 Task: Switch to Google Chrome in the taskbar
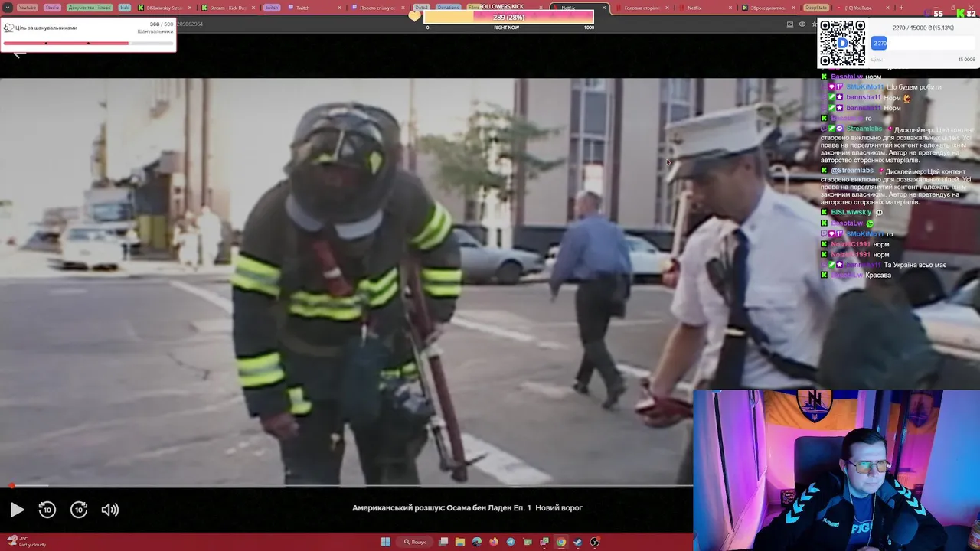(x=561, y=542)
